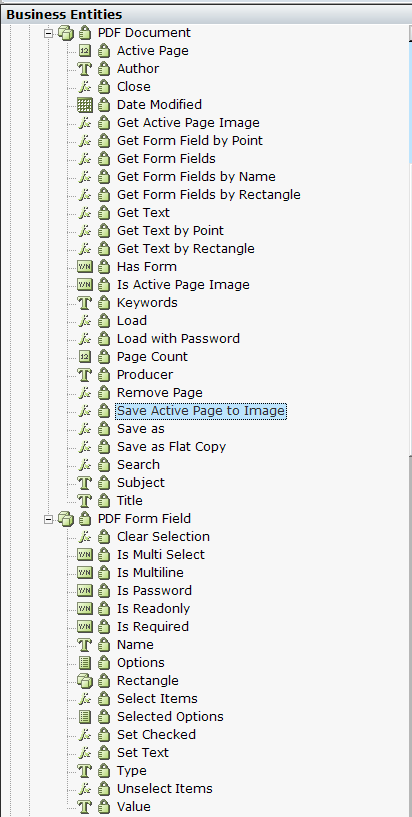The width and height of the screenshot is (412, 817).
Task: Click the list icon next to Options
Action: point(84,663)
